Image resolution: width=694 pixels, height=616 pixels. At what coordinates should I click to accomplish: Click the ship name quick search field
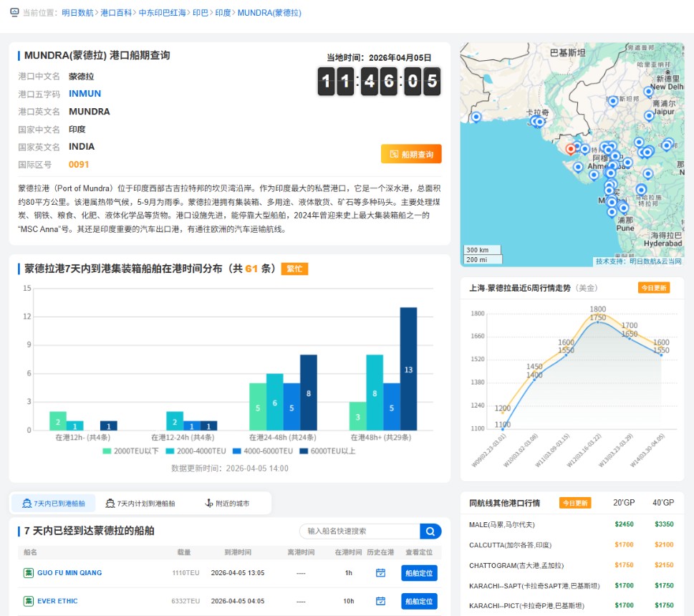pyautogui.click(x=360, y=531)
